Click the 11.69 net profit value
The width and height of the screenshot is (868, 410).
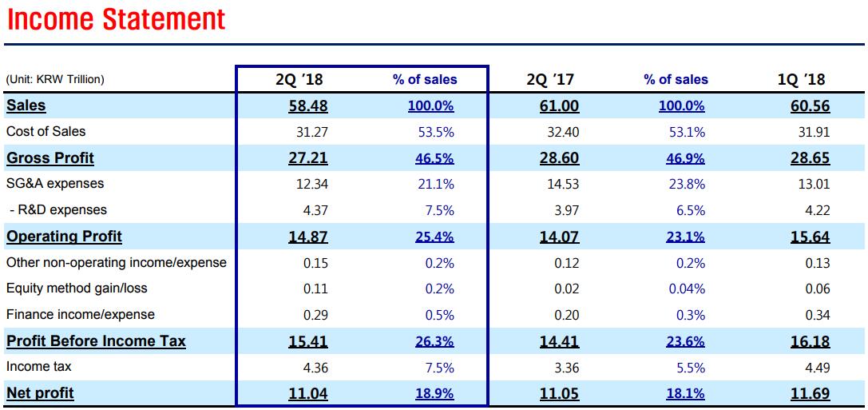pos(810,393)
